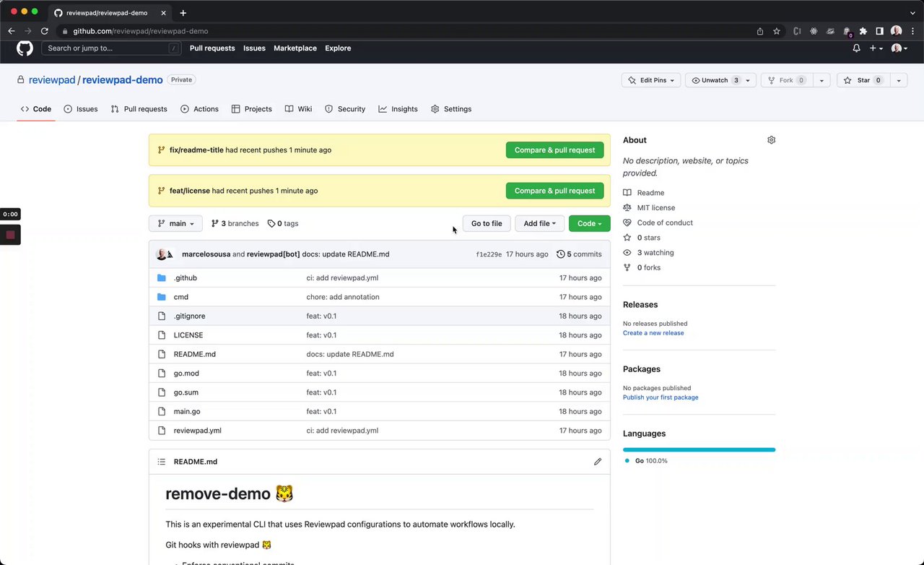The height and width of the screenshot is (565, 924).
Task: Click browser reload icon
Action: tap(44, 31)
